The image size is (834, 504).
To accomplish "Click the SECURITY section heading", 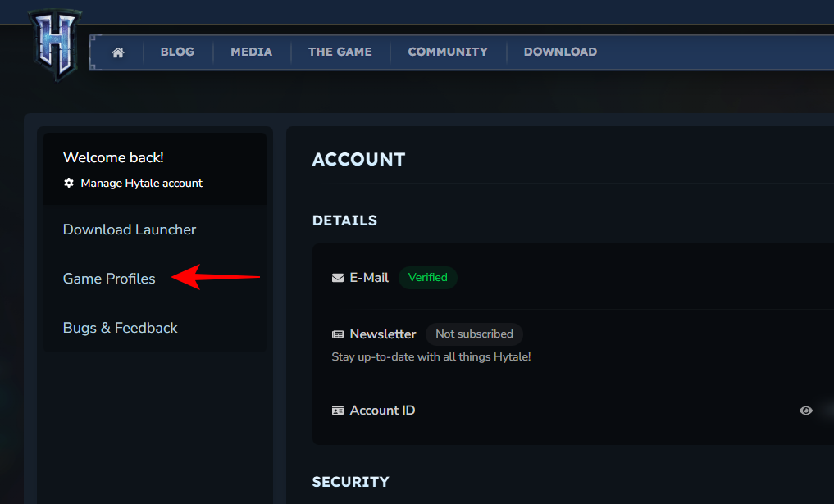I will tap(350, 482).
